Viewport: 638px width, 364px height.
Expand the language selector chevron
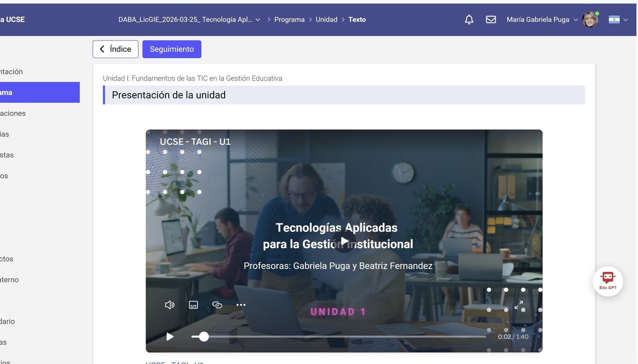(x=626, y=20)
